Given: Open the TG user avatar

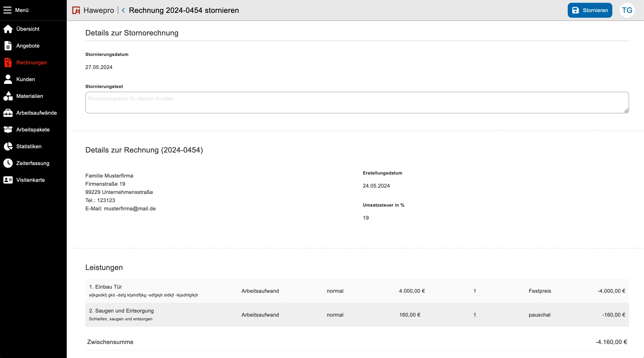Looking at the screenshot, I should tap(627, 10).
